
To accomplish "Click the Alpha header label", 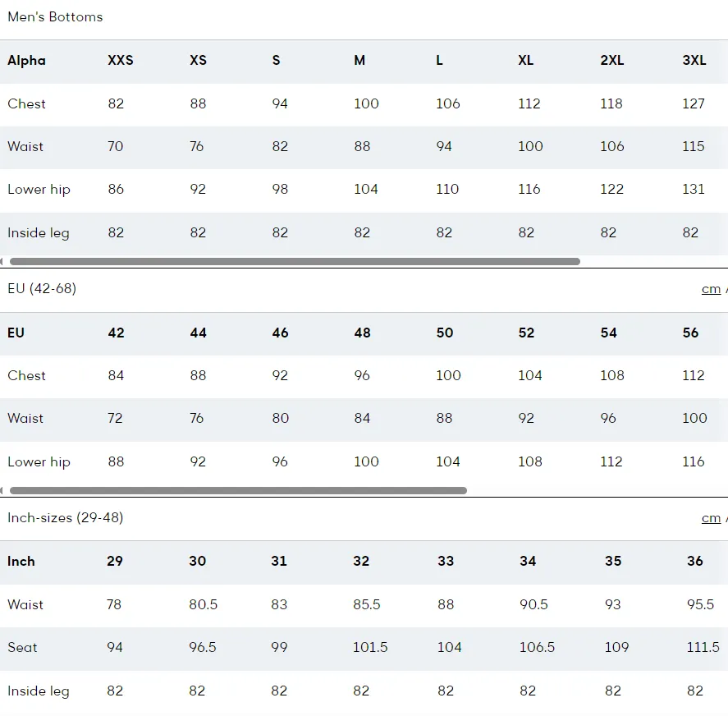I will pos(26,61).
